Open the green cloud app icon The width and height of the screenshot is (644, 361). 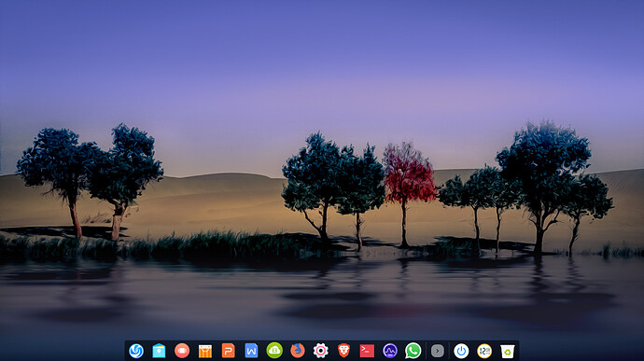pos(274,351)
